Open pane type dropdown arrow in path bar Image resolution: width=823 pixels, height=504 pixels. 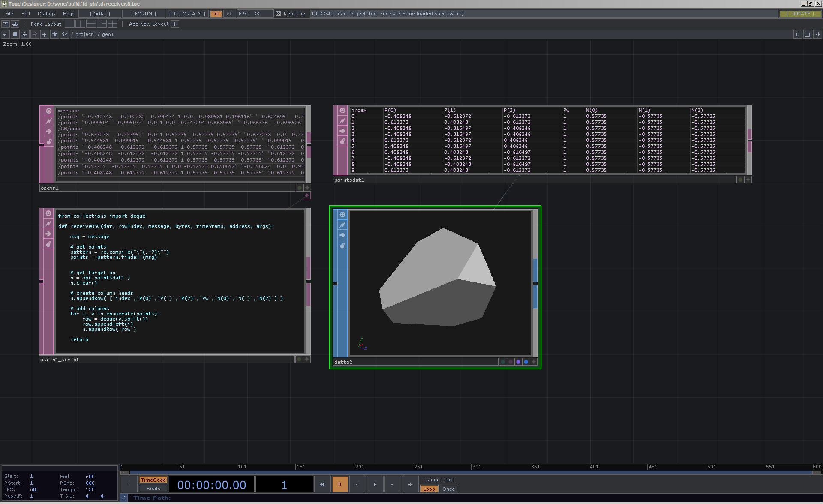(x=5, y=34)
